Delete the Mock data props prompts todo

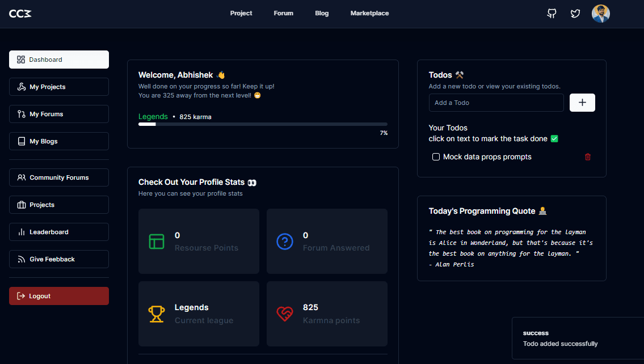pos(588,157)
